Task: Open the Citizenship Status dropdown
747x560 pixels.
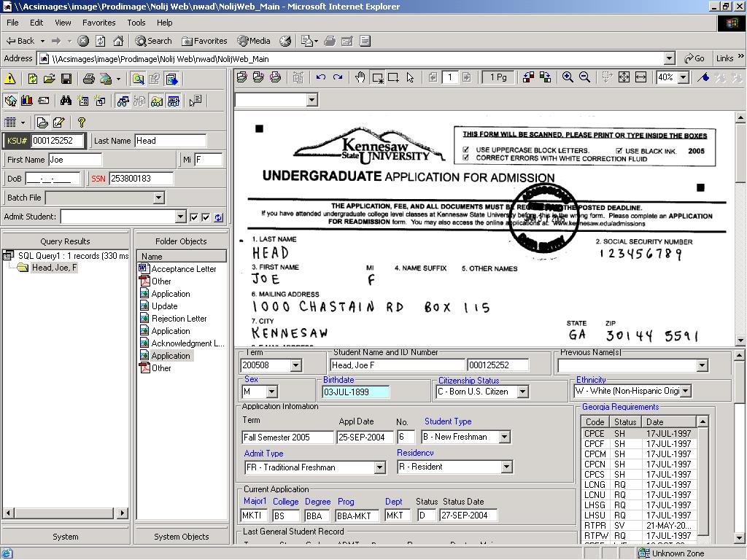Action: 522,392
